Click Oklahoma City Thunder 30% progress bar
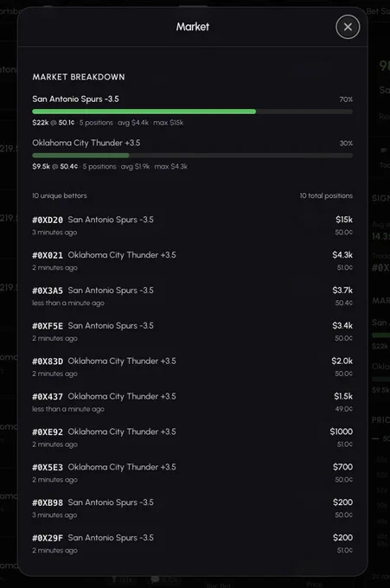 [192, 156]
